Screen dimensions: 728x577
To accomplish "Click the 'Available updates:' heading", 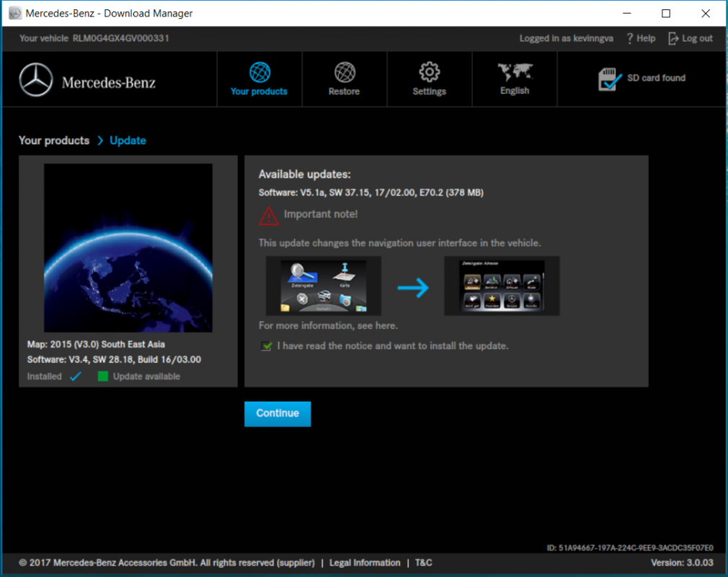I will (305, 175).
